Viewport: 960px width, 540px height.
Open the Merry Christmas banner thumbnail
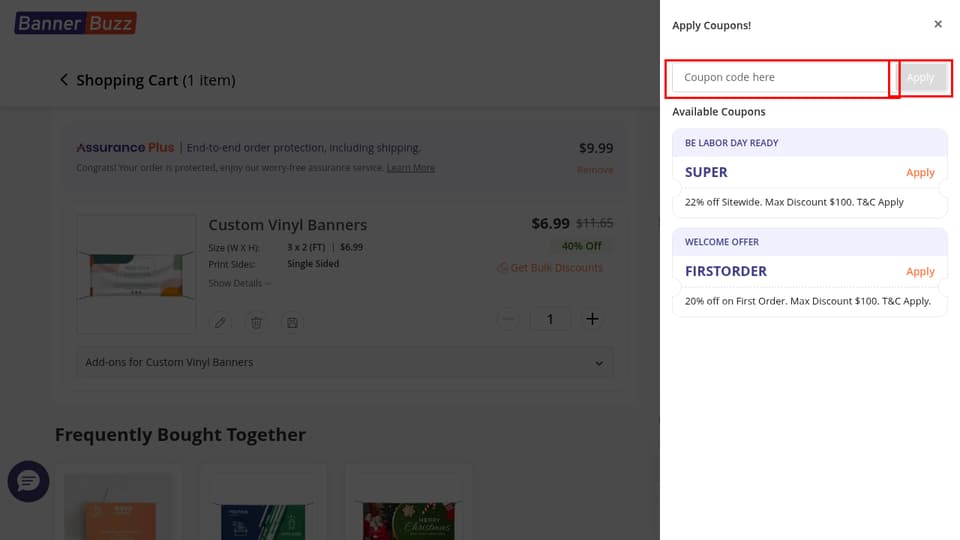pos(408,508)
